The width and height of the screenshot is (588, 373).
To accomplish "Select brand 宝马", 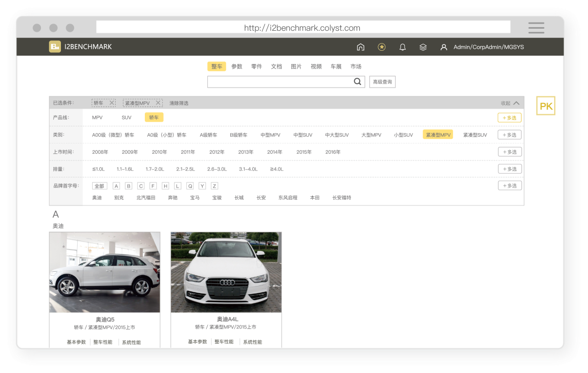I will pos(194,198).
